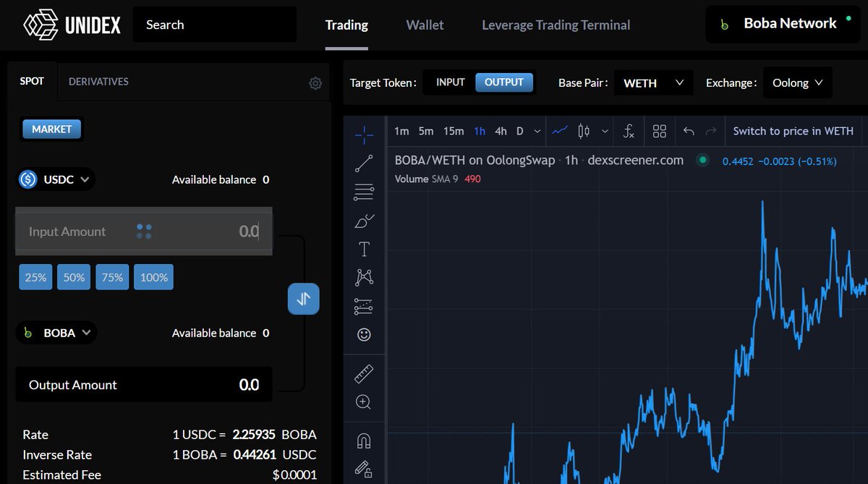Select the text annotation tool
868x484 pixels.
point(365,250)
